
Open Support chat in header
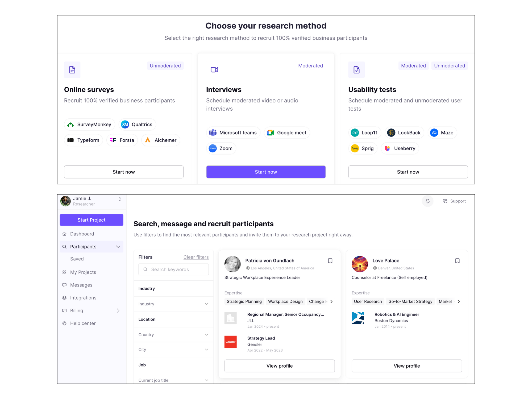454,201
